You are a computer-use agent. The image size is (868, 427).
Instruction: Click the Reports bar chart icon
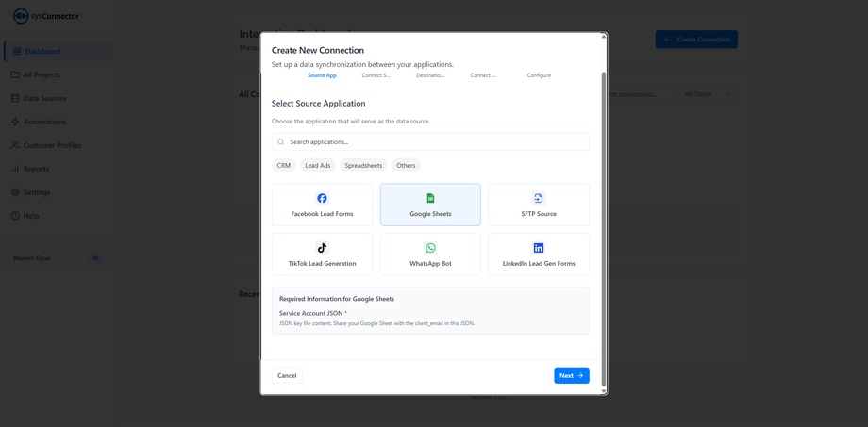tap(15, 169)
